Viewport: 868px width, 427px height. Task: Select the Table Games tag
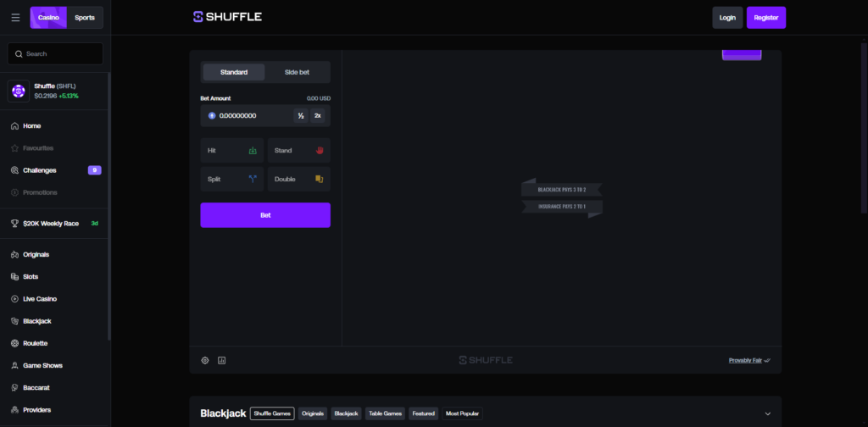pos(386,413)
